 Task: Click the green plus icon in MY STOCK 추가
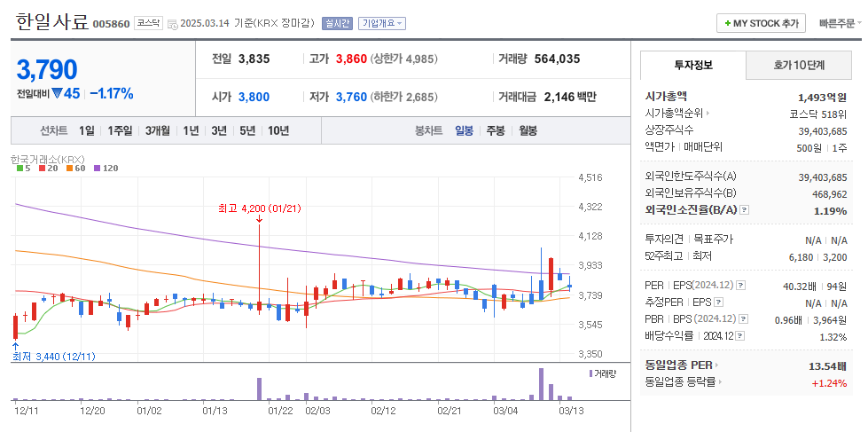728,24
